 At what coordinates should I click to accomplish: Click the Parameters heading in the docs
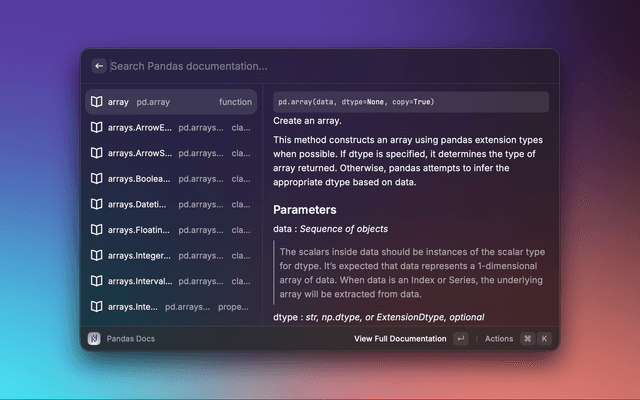tap(304, 210)
